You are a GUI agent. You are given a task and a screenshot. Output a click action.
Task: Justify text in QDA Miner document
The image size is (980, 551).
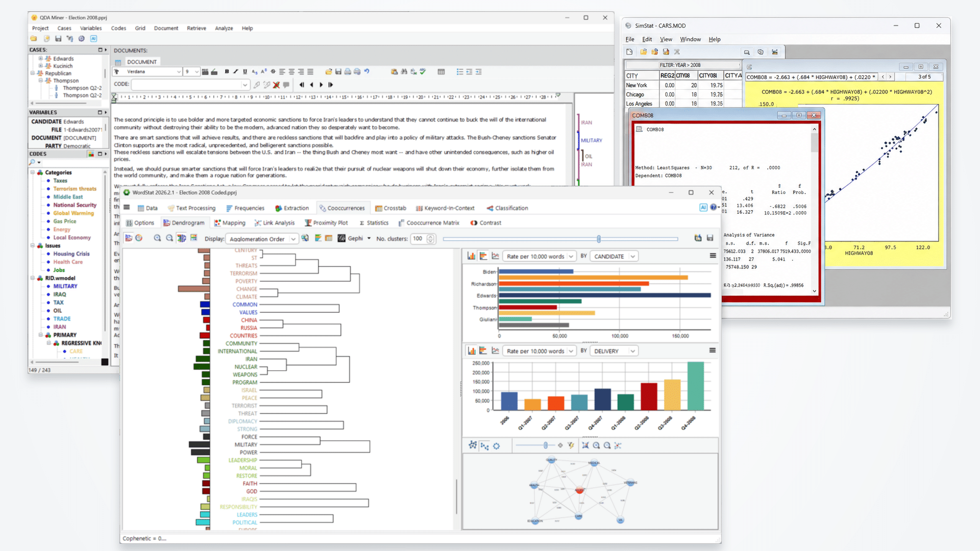[310, 72]
